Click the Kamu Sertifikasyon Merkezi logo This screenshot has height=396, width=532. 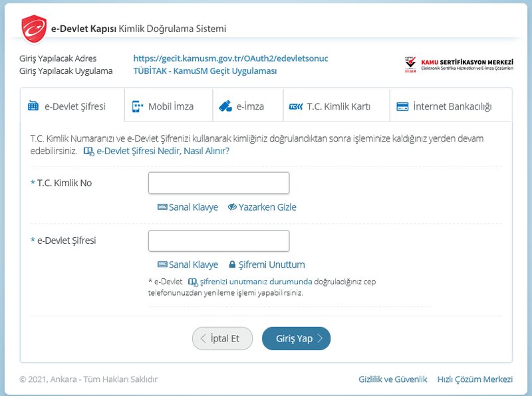[x=459, y=64]
